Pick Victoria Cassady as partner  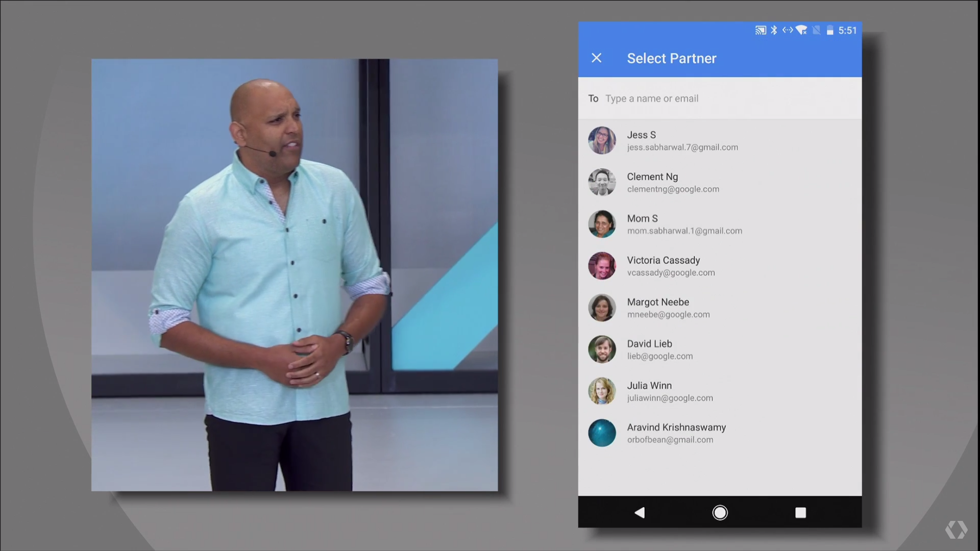pos(671,266)
